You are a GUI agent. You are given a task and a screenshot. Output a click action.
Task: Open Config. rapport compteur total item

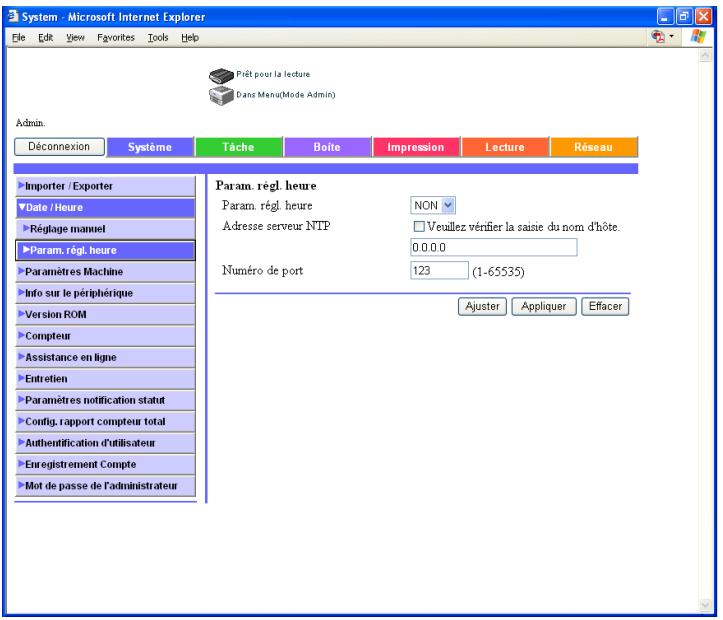[105, 421]
